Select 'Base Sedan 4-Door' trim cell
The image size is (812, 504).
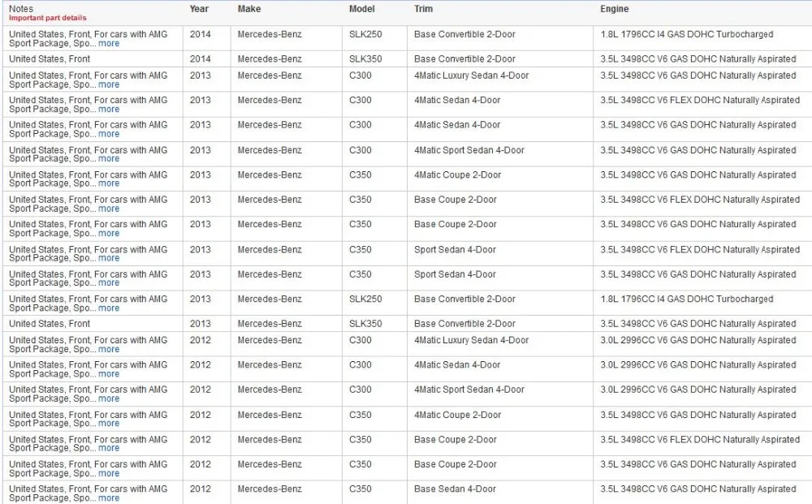click(x=456, y=489)
